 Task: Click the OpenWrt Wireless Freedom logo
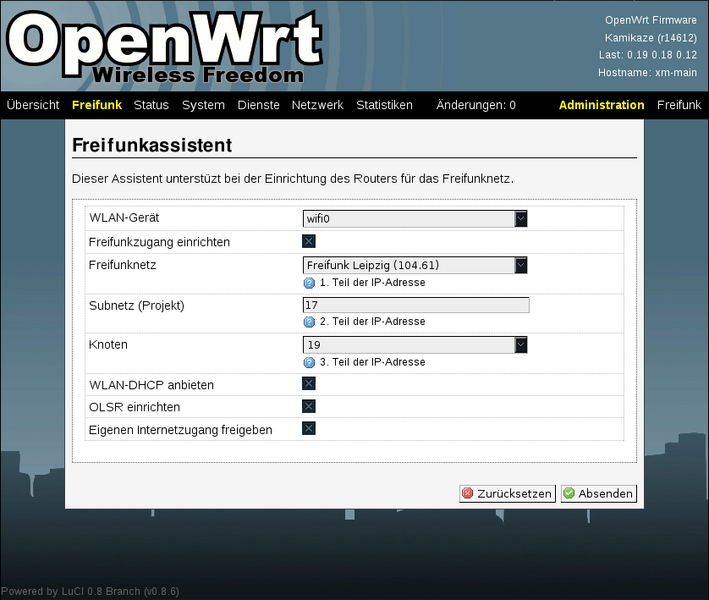(x=164, y=47)
